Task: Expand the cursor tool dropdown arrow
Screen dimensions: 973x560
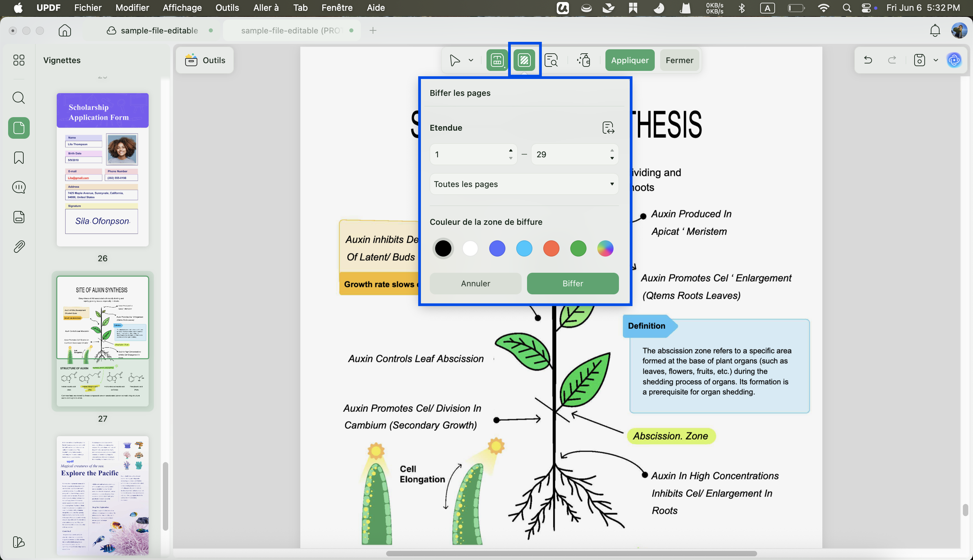Action: click(x=471, y=60)
